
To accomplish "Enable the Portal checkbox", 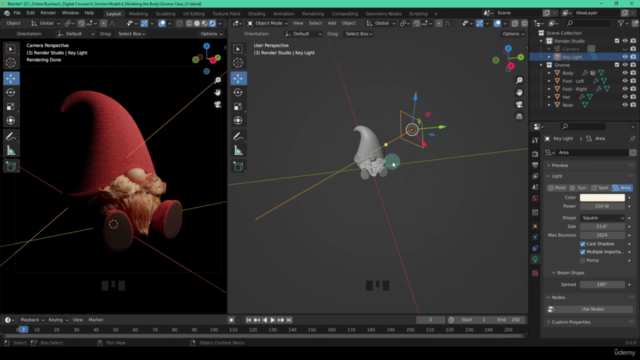I will click(582, 260).
